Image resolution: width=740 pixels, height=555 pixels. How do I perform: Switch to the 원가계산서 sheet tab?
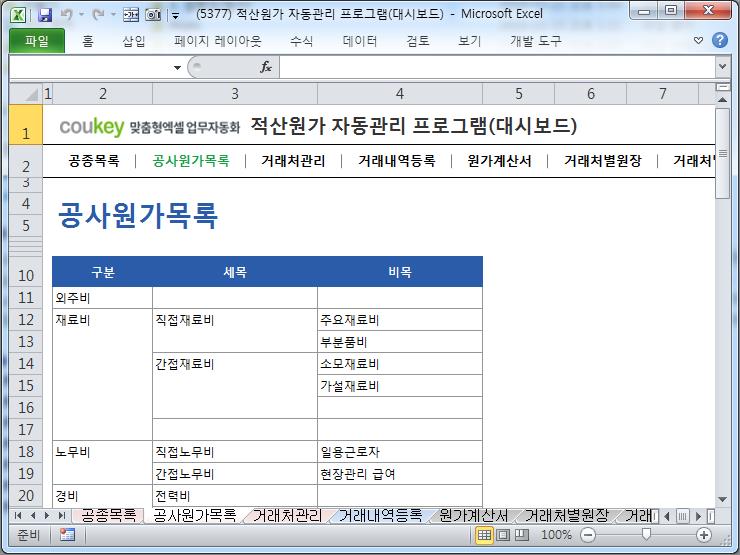pos(473,515)
